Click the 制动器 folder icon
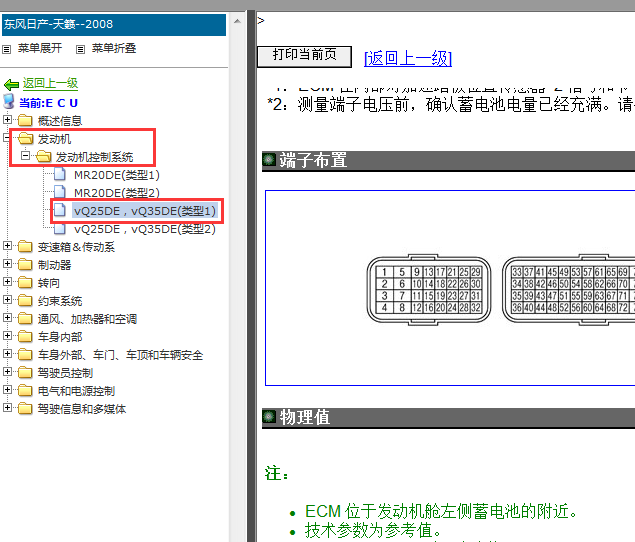 pos(25,265)
